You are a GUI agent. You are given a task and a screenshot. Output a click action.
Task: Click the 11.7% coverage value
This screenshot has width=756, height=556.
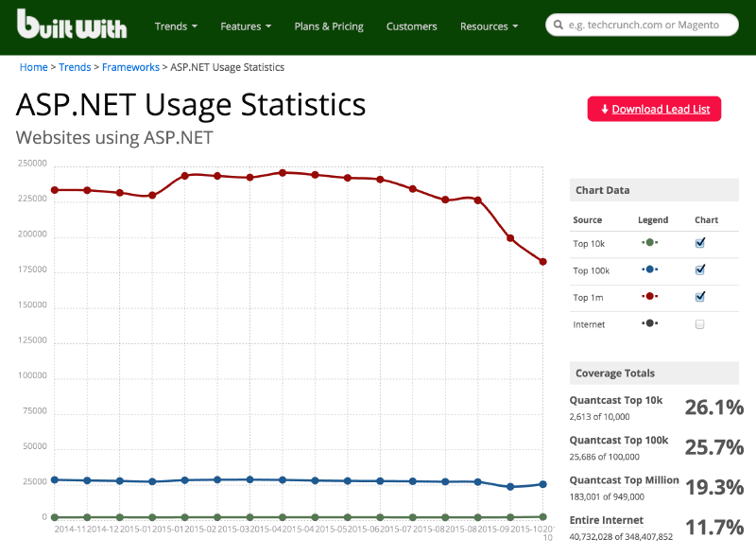click(714, 528)
